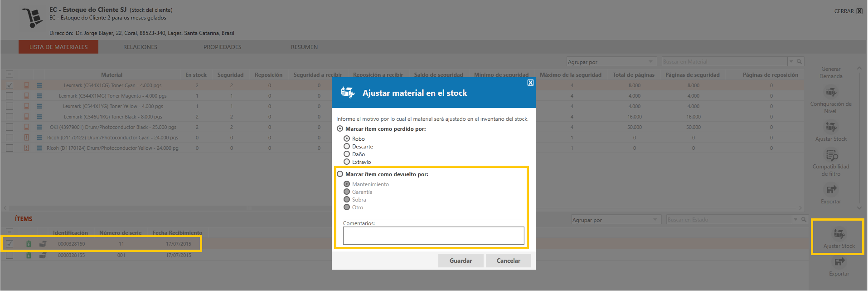This screenshot has height=296, width=868.
Task: Select OKI Drum/Photoconductor Black row text
Action: click(113, 127)
